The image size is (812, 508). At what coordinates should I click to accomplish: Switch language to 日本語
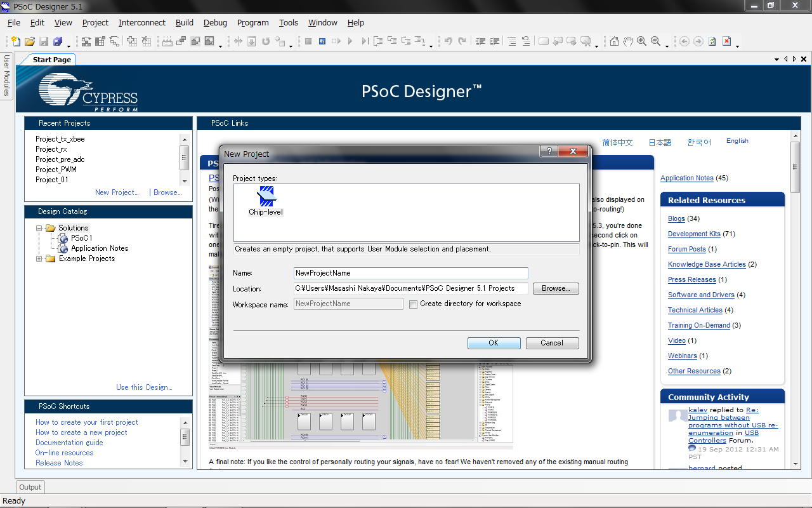tap(660, 143)
